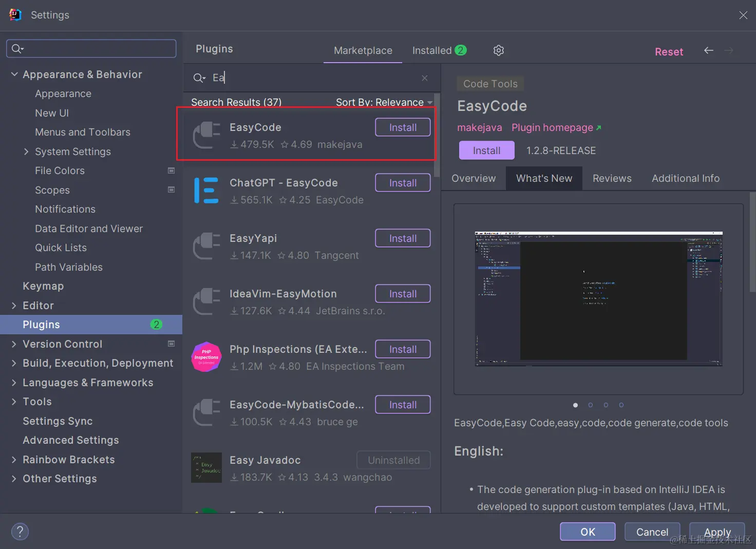Image resolution: width=756 pixels, height=549 pixels.
Task: Click Version Control project-level icon
Action: [x=172, y=344]
